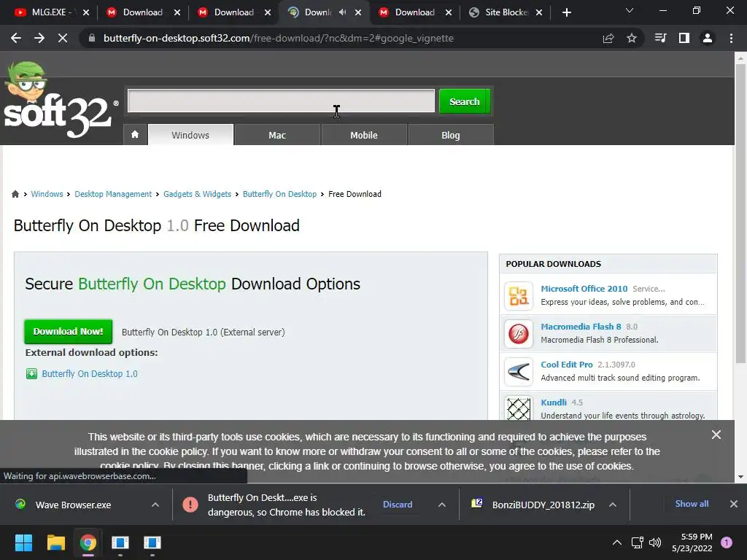Viewport: 747px width, 560px height.
Task: Click the Download Now! button
Action: pos(68,332)
